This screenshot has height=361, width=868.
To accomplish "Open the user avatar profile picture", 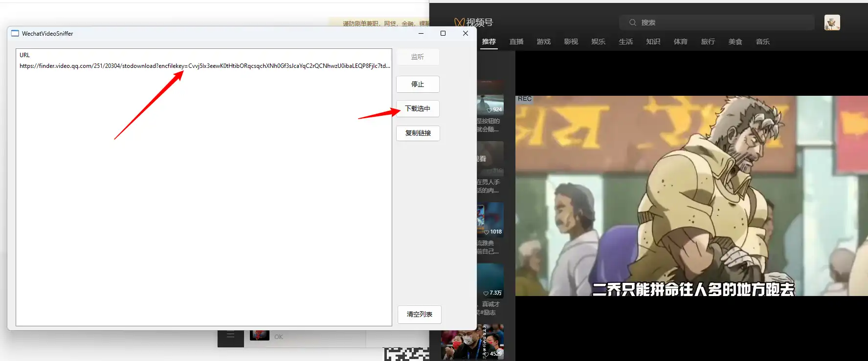I will (832, 22).
